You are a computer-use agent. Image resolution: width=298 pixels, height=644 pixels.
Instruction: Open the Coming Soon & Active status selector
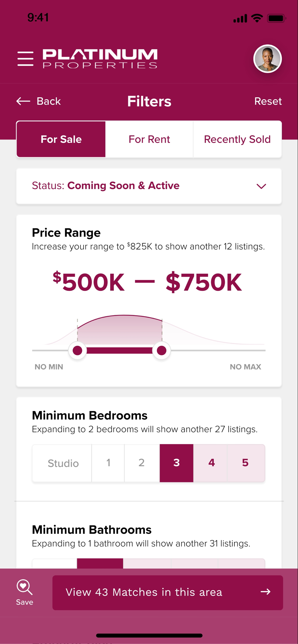pyautogui.click(x=123, y=186)
